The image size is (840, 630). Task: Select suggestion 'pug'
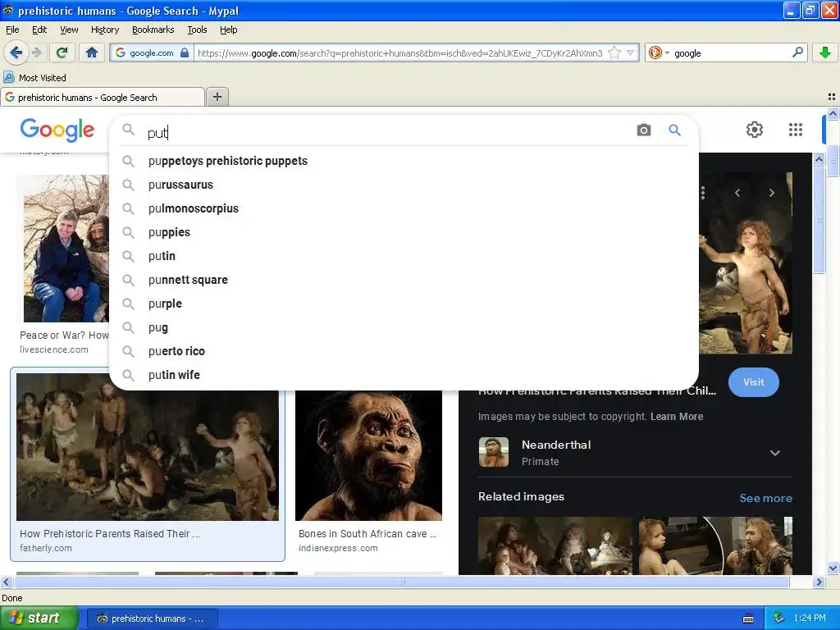coord(404,327)
